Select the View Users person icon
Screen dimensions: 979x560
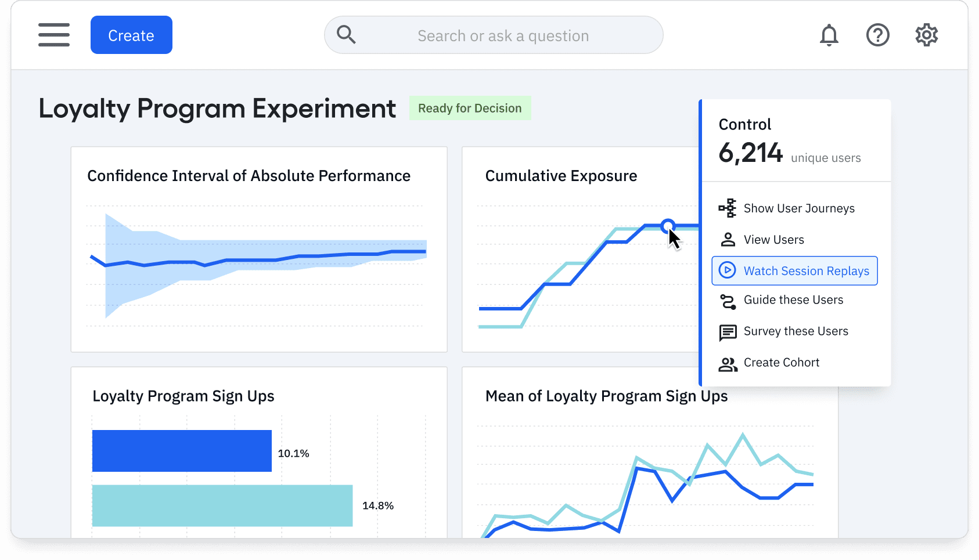pyautogui.click(x=728, y=239)
